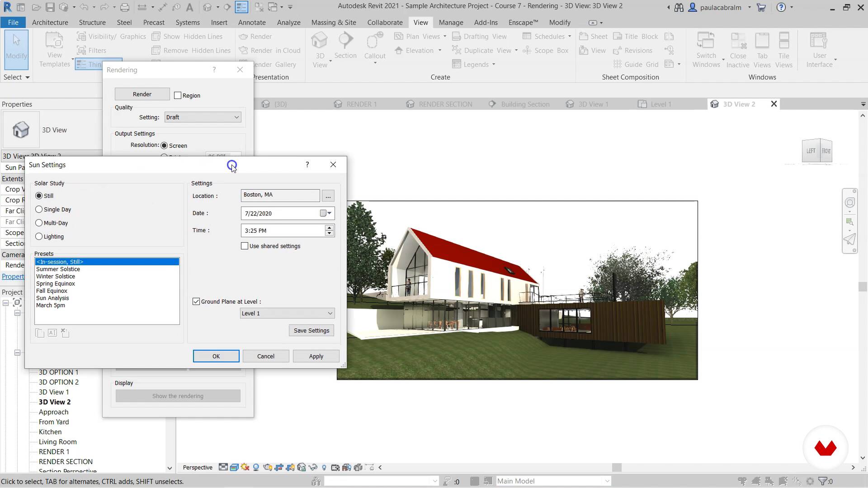Click Switch Windows ribbon icon

tap(706, 50)
